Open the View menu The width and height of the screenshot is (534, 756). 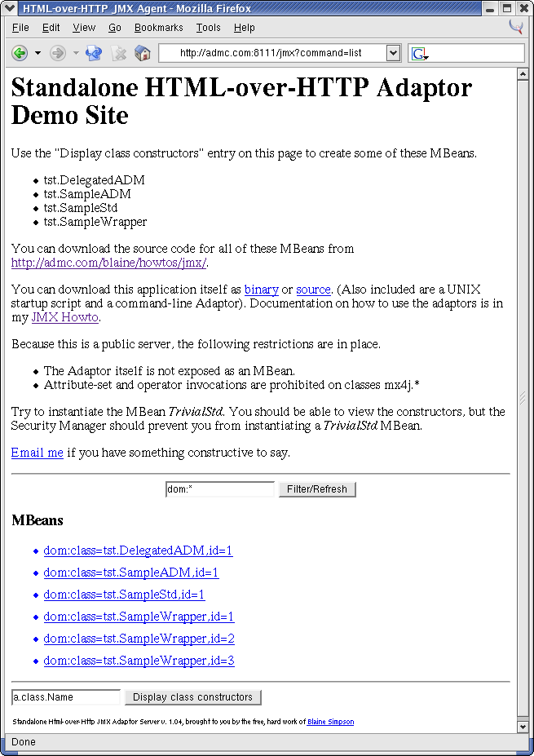[84, 28]
